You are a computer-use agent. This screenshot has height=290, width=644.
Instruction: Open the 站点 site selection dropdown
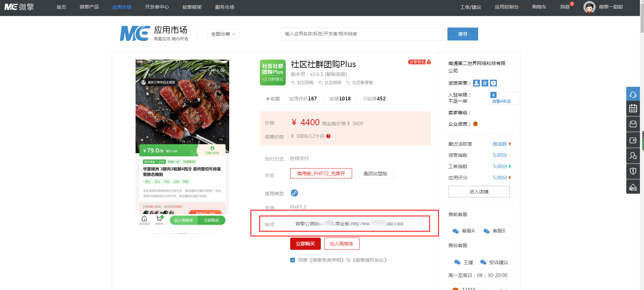(x=359, y=224)
